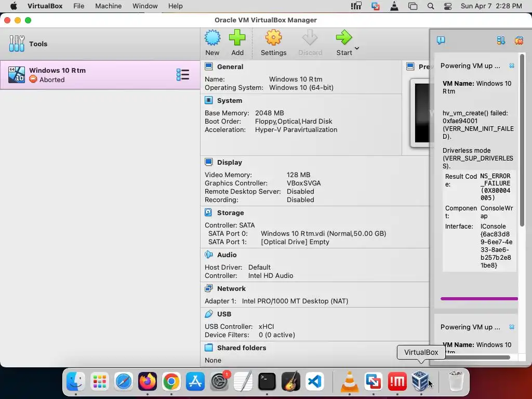Click the USB section plug icon
Image resolution: width=532 pixels, height=399 pixels.
point(209,314)
